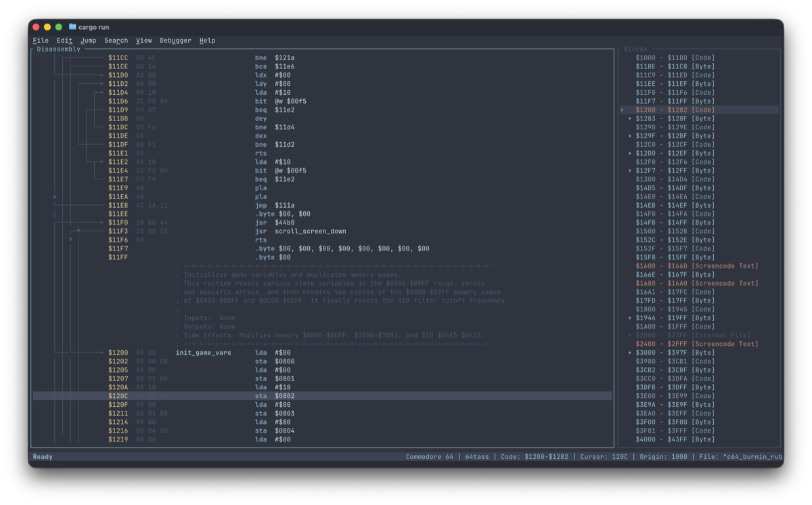Click the highlighted sta $0802 line at $120C
The height and width of the screenshot is (505, 812).
point(322,396)
